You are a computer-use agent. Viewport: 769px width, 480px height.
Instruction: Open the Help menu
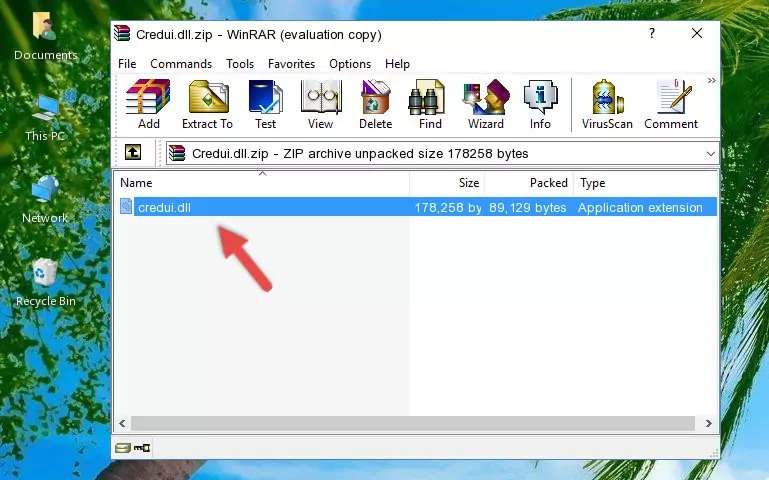pyautogui.click(x=397, y=64)
